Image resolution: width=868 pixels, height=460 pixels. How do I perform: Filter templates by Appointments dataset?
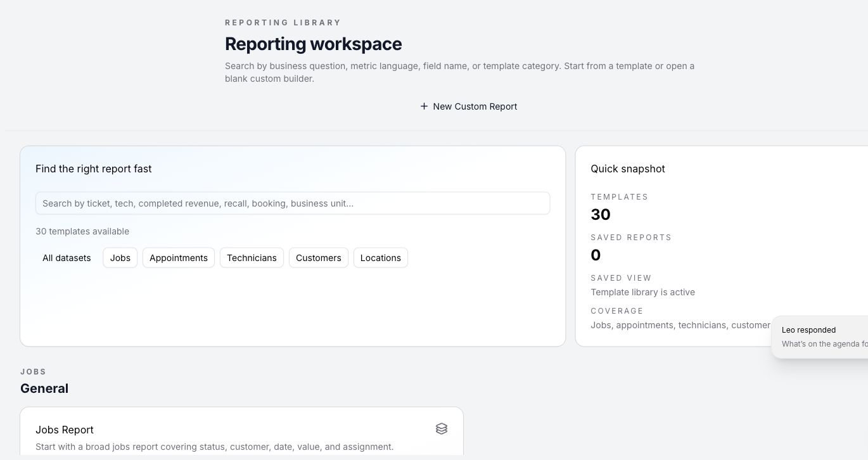(x=179, y=258)
